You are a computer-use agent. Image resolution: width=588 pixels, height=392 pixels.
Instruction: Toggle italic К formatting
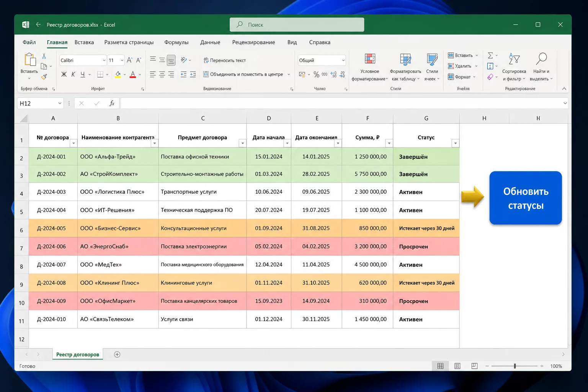73,74
